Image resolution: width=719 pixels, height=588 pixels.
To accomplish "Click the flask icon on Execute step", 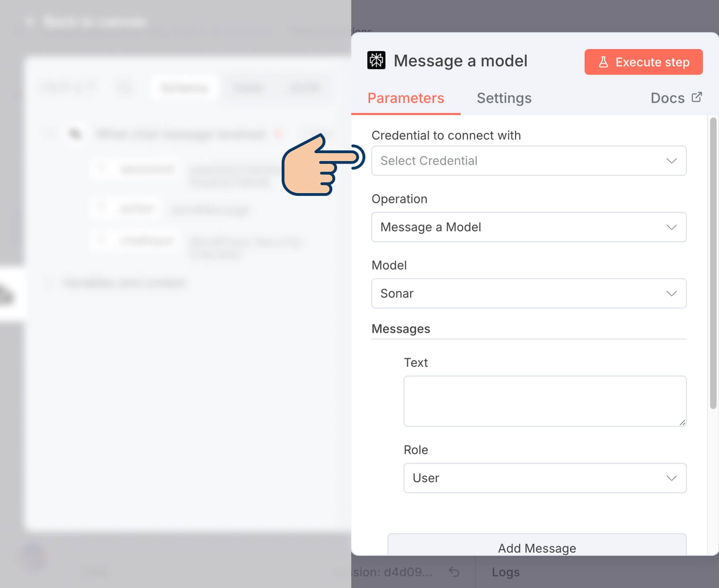I will coord(603,62).
